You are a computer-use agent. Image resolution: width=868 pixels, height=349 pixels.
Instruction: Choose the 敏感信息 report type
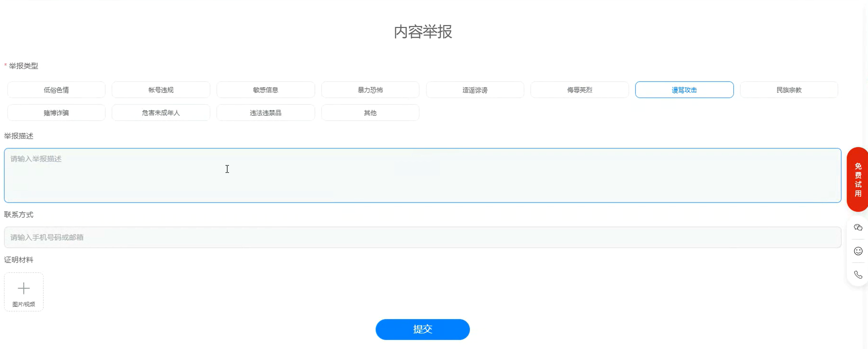(266, 90)
